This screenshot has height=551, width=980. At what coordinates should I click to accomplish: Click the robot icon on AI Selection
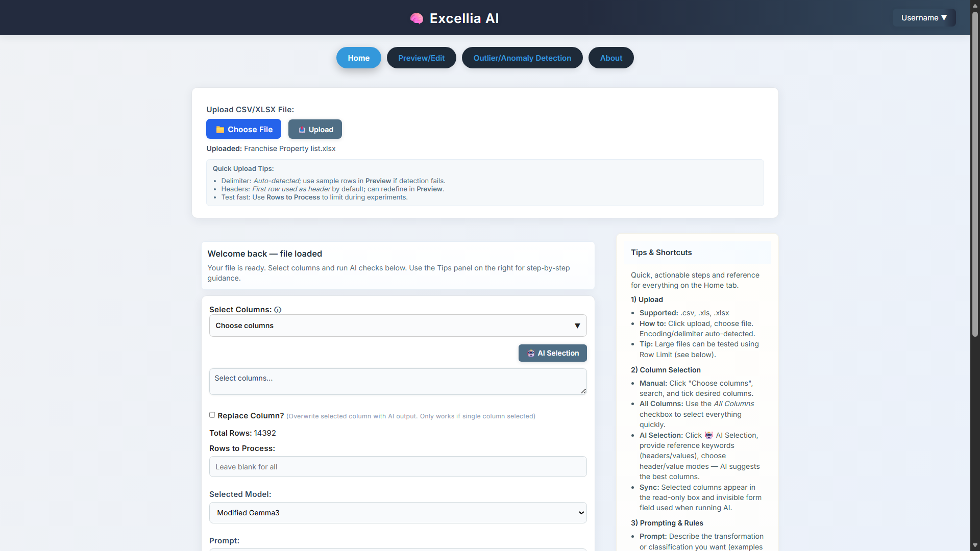(x=531, y=353)
